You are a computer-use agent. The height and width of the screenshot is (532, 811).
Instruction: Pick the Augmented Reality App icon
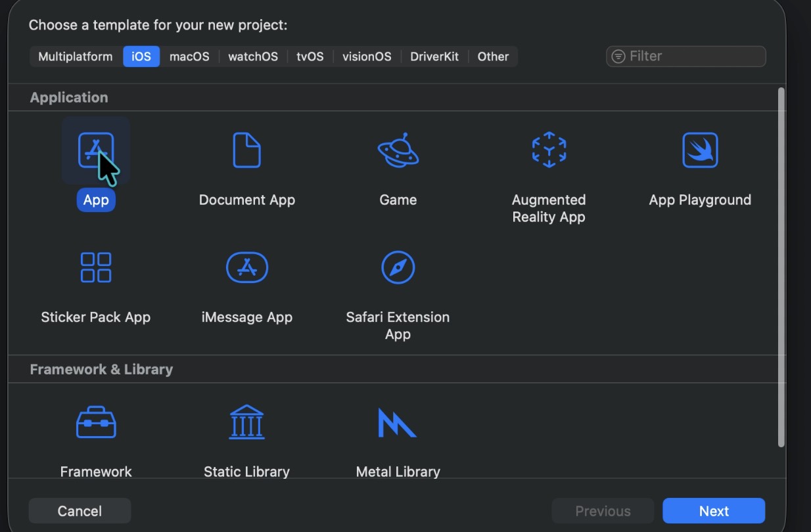point(549,150)
